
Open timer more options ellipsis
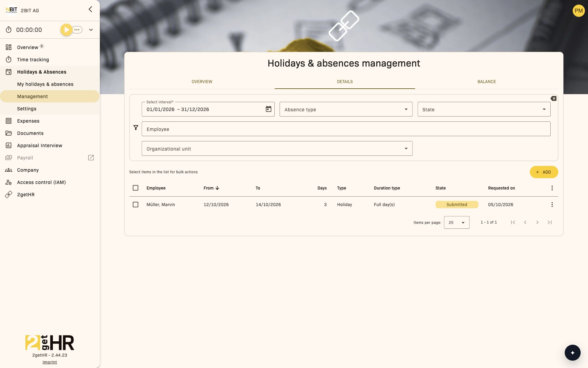(77, 30)
